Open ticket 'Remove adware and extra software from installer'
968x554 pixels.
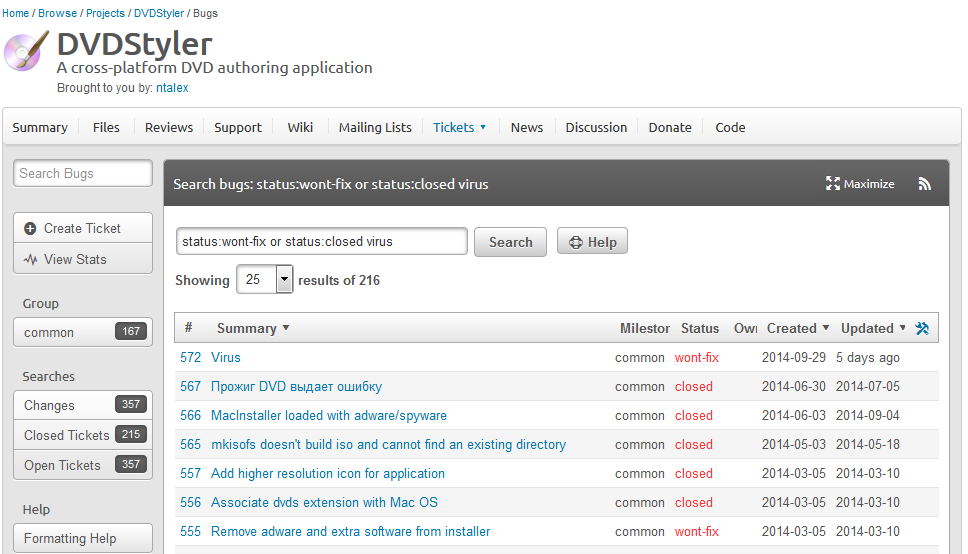click(351, 531)
